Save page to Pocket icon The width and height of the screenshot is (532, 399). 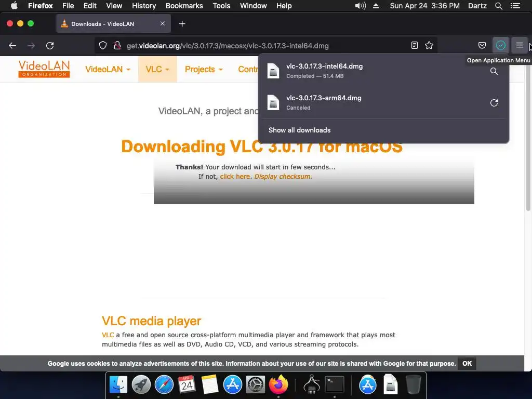482,46
